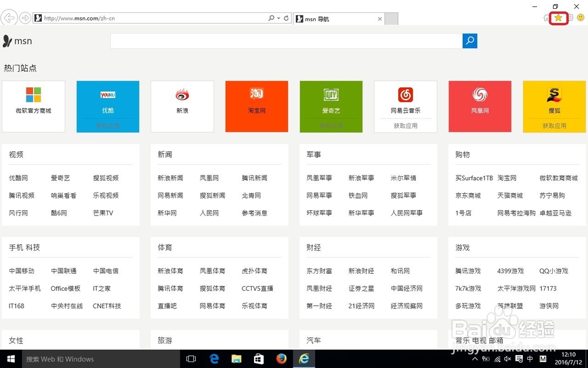Select the msn 导航 tab
This screenshot has height=368, width=588.
pos(338,19)
